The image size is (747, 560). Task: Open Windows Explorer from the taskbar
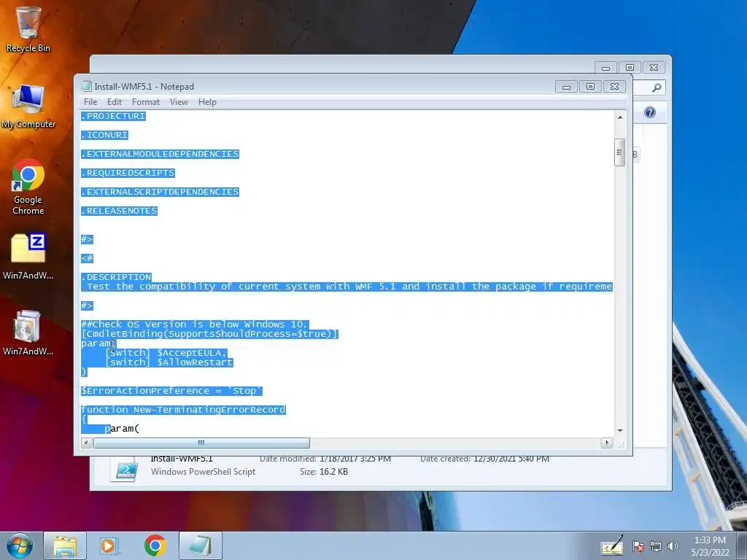65,545
